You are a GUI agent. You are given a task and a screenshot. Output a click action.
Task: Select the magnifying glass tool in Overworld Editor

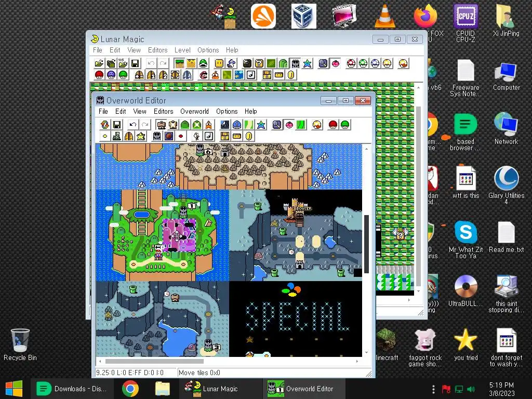(x=277, y=125)
